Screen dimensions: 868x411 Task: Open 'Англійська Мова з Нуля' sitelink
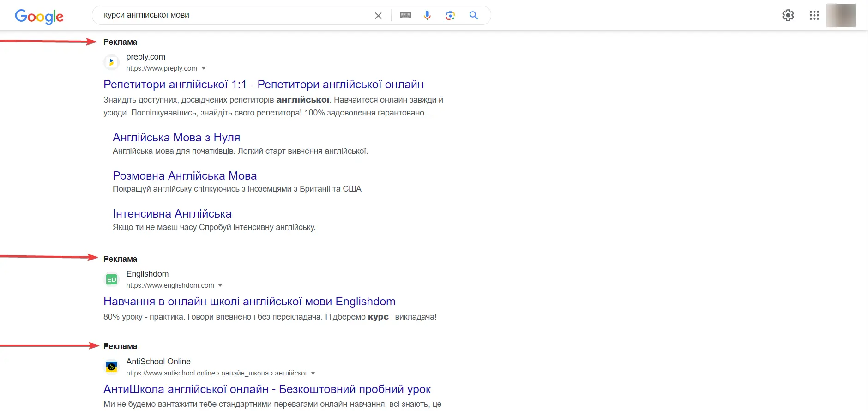tap(176, 138)
